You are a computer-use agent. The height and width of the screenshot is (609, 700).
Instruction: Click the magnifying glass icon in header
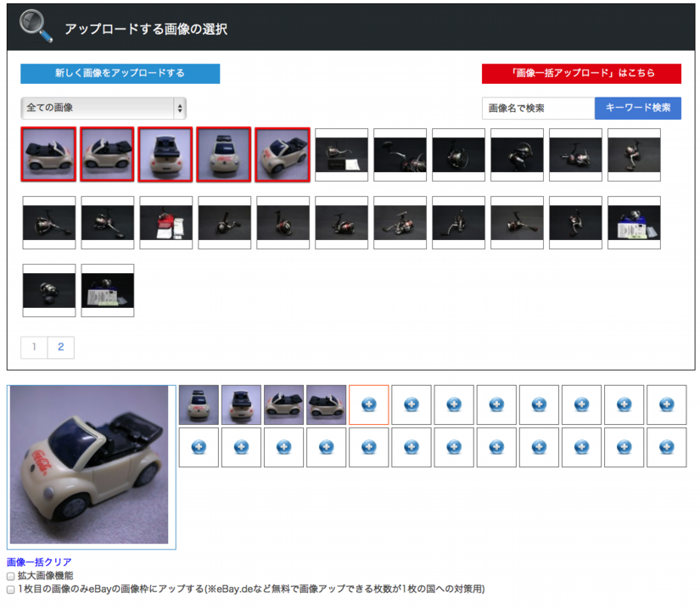tap(36, 25)
